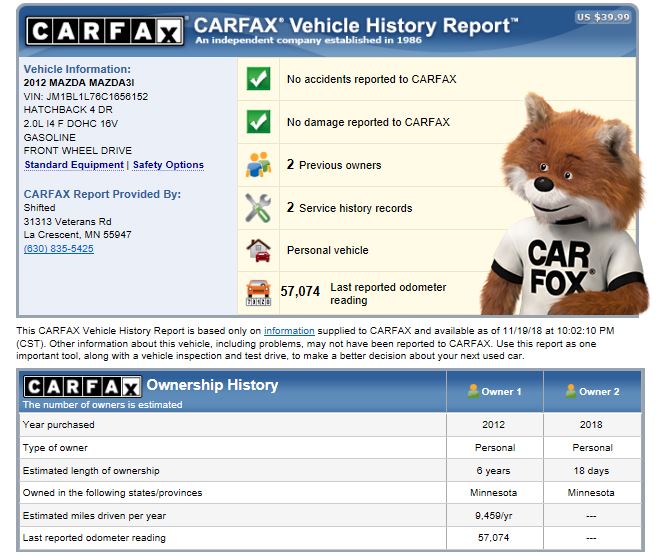662x556 pixels.
Task: Click 'No accidents reported to CARFAX' text
Action: (x=372, y=79)
